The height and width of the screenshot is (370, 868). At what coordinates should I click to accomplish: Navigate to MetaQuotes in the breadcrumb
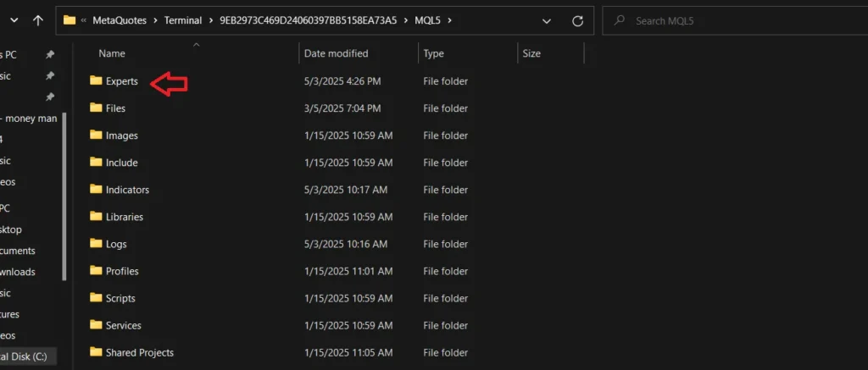tap(120, 21)
